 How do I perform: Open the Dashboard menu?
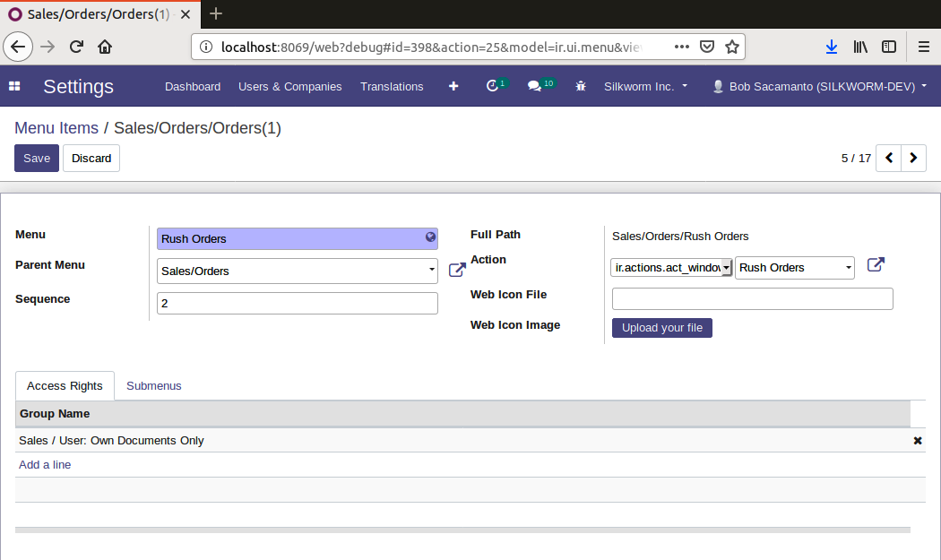[193, 86]
